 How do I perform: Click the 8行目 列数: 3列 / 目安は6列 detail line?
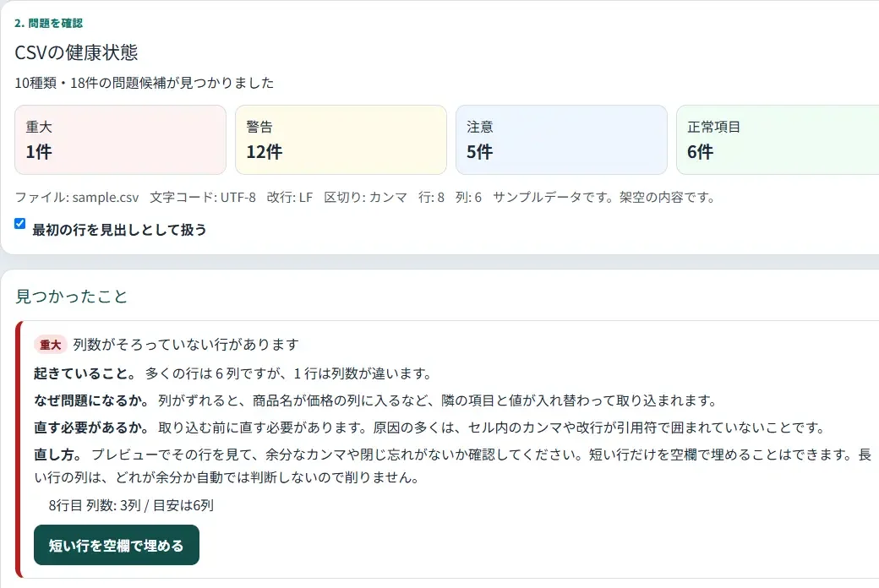[x=131, y=505]
